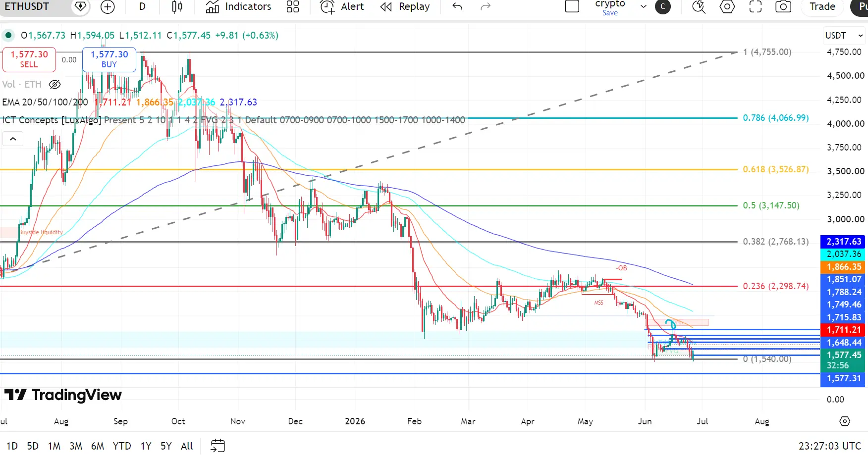Change the D timeframe interval
The width and height of the screenshot is (868, 458).
(x=142, y=6)
